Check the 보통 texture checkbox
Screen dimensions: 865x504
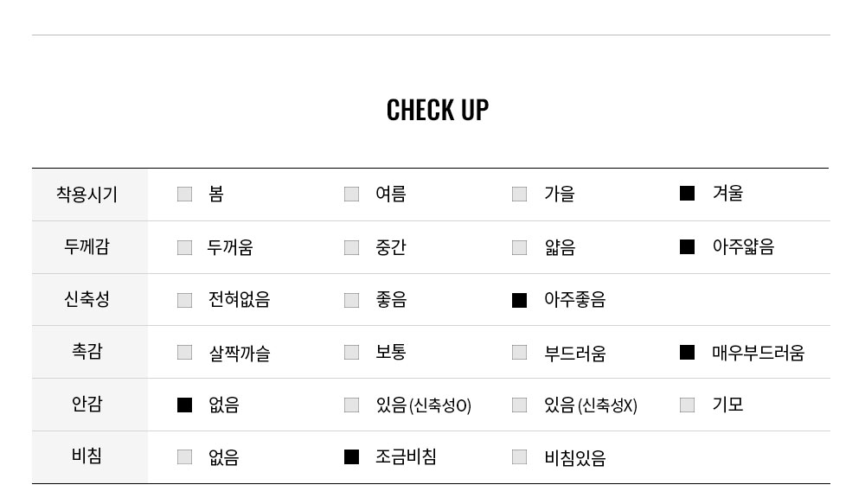coord(351,352)
